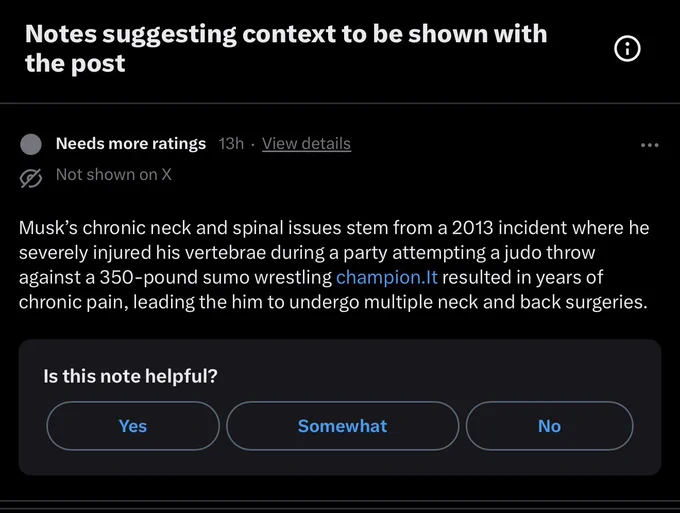Open the View details link
The height and width of the screenshot is (513, 680).
[x=306, y=144]
